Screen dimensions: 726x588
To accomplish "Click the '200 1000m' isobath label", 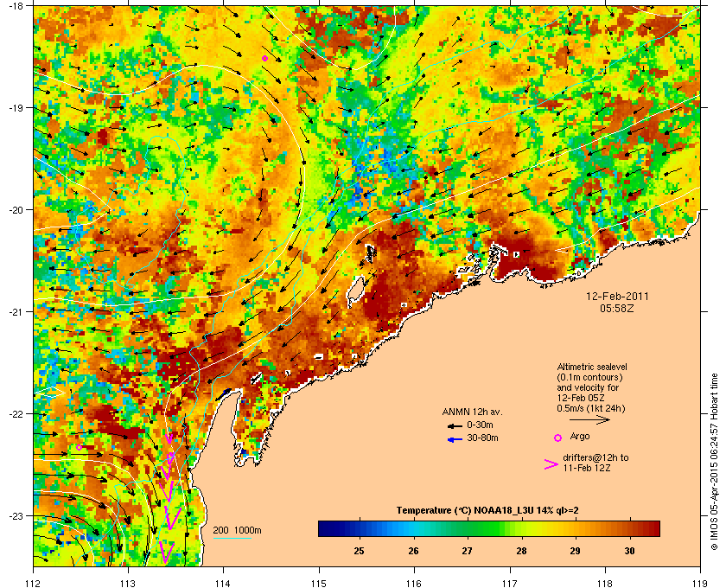I will 237,531.
